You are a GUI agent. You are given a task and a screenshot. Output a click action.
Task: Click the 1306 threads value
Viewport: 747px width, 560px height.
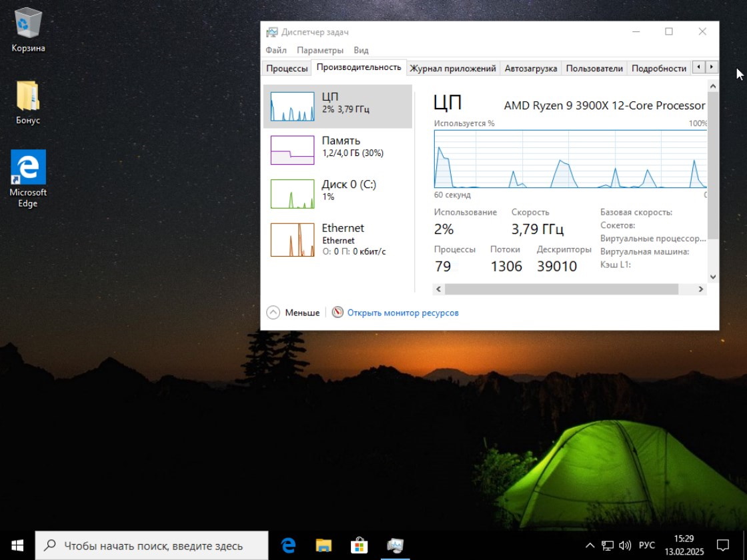(x=506, y=266)
